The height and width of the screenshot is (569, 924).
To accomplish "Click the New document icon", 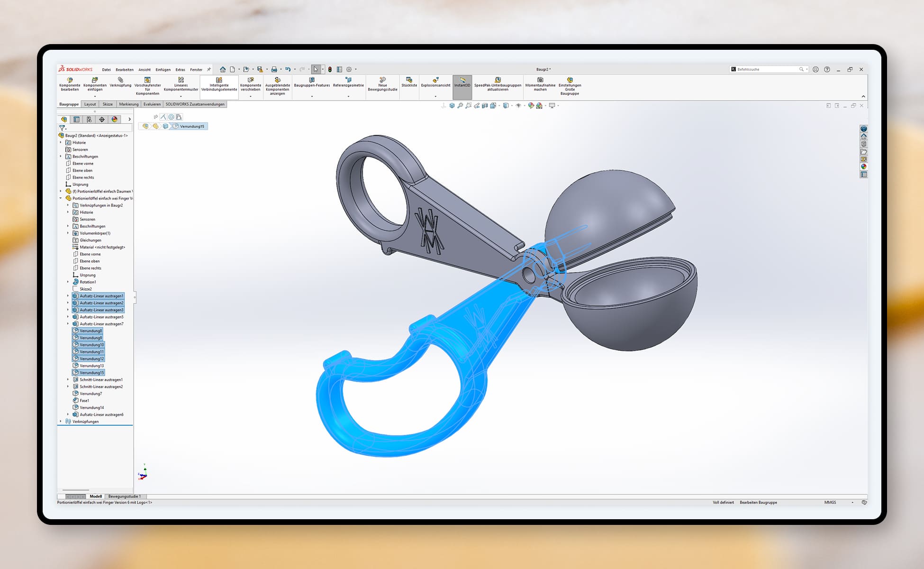I will coord(232,69).
